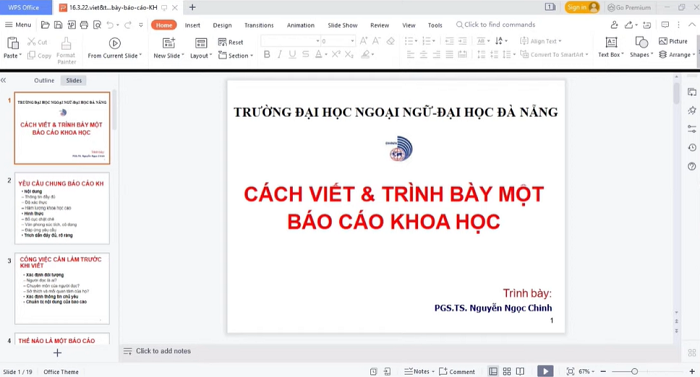Add a New Slide
The width and height of the screenshot is (700, 377).
pyautogui.click(x=169, y=48)
